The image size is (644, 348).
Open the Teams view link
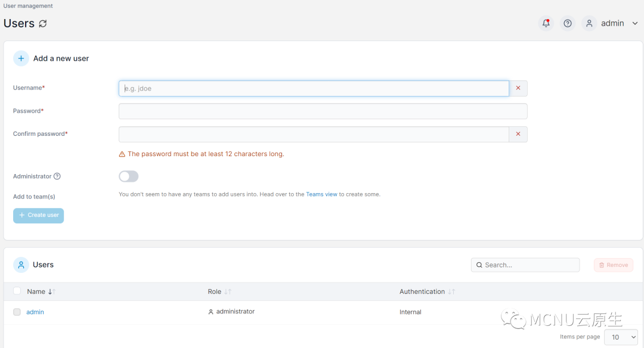click(321, 194)
